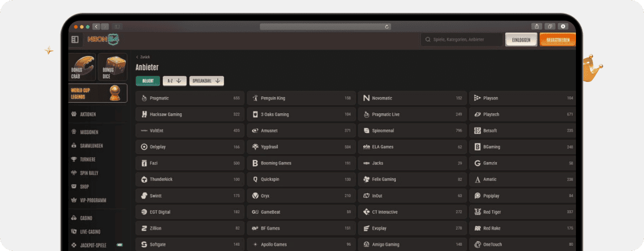
Task: Click the Einloggen button
Action: coord(521,40)
